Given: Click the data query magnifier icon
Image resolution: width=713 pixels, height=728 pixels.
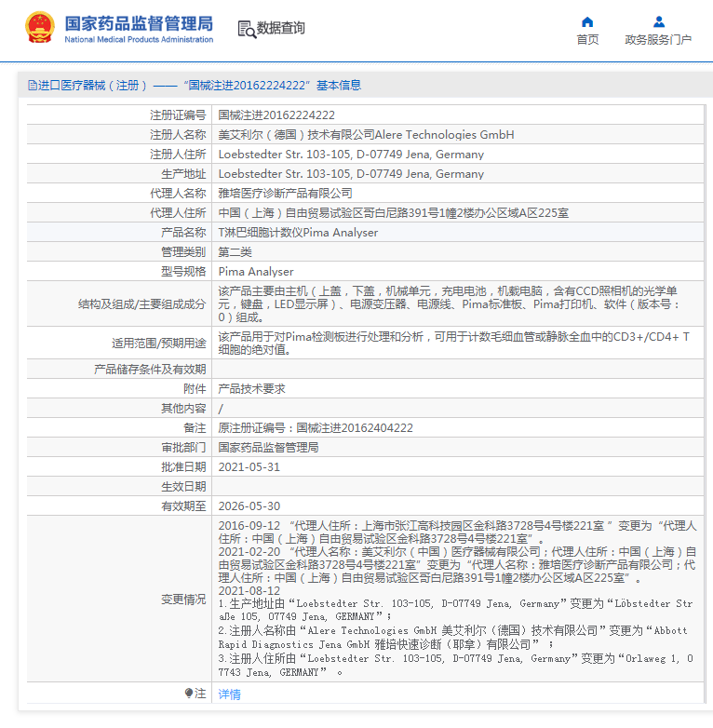Looking at the screenshot, I should pyautogui.click(x=247, y=29).
